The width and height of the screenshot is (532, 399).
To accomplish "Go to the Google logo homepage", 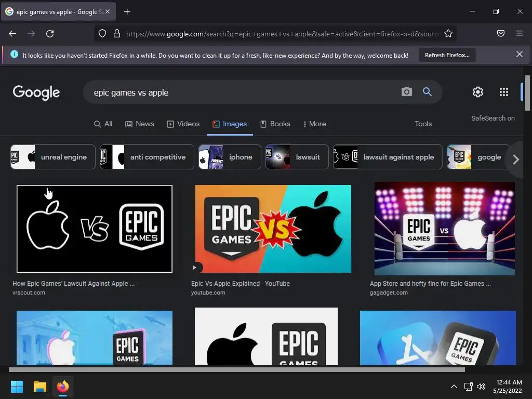I will pos(36,92).
